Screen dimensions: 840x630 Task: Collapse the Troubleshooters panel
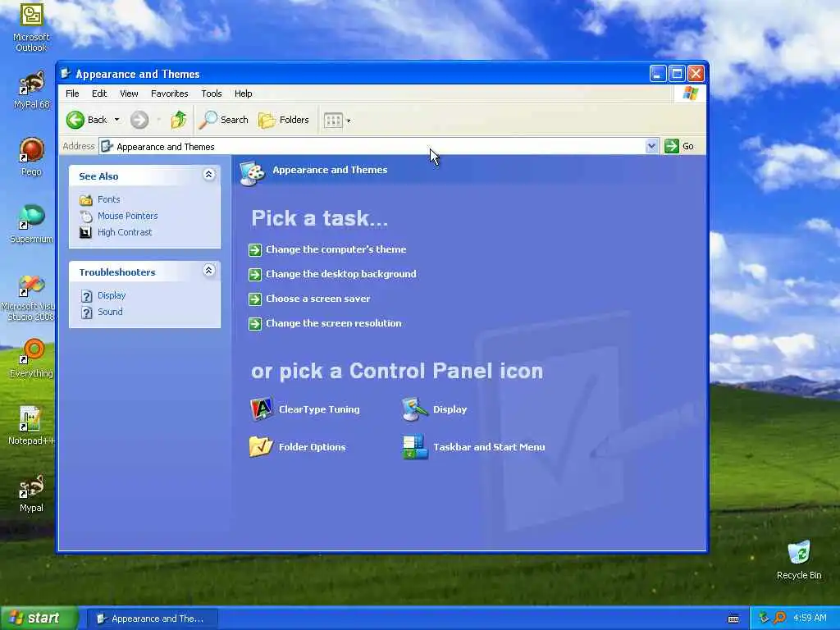pyautogui.click(x=209, y=271)
